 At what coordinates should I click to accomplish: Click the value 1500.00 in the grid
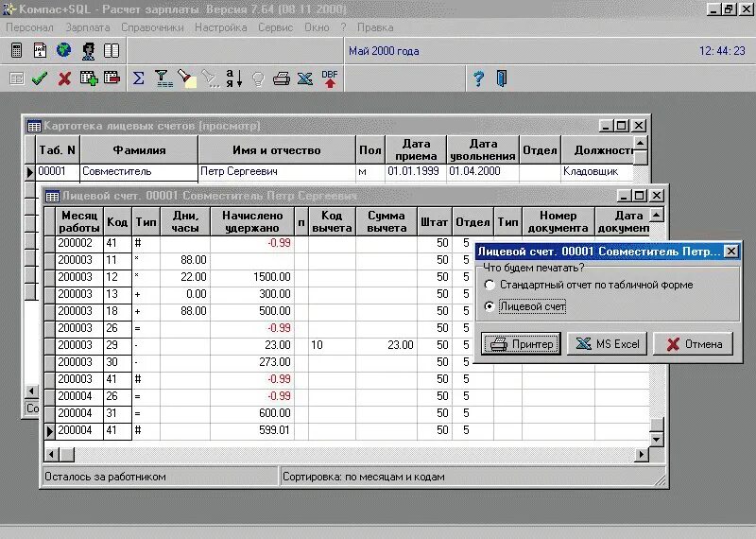click(272, 277)
